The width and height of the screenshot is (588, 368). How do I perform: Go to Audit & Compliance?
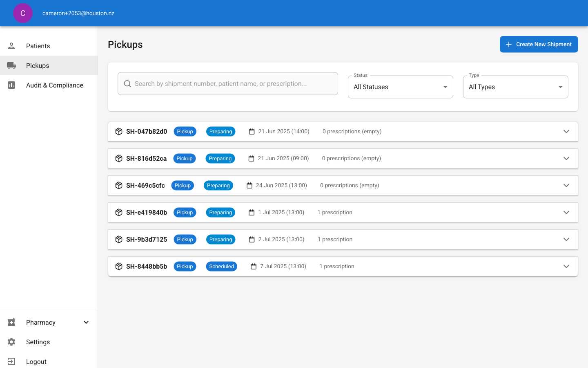click(x=49, y=85)
